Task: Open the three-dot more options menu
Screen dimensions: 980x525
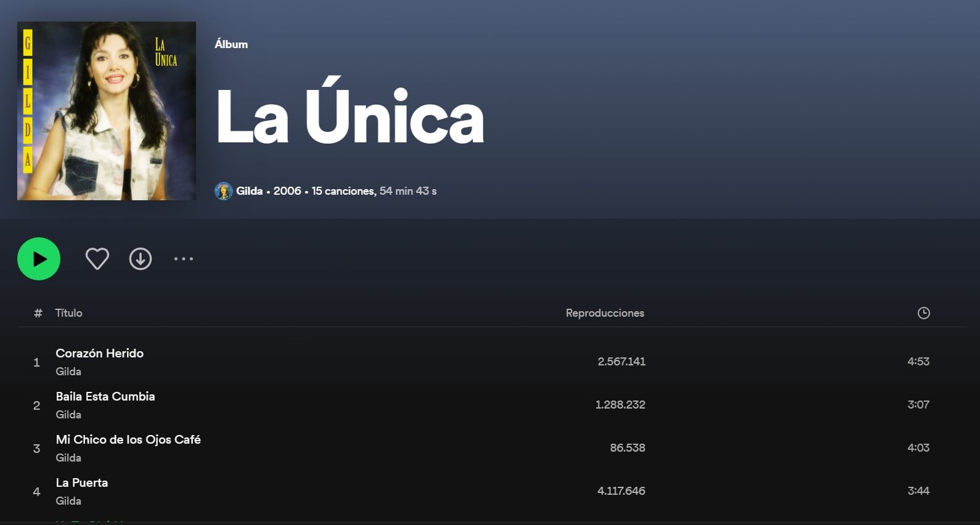Action: coord(184,259)
